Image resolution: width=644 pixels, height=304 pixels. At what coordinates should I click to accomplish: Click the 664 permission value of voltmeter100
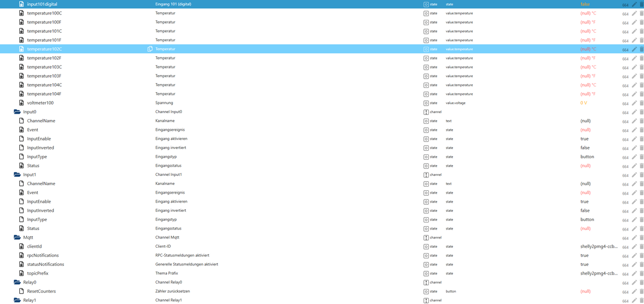[625, 103]
